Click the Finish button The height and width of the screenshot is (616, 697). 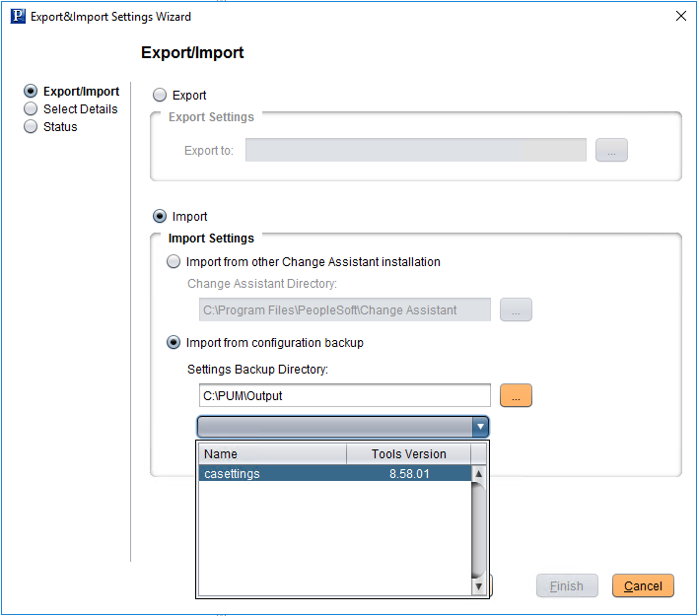coord(567,585)
